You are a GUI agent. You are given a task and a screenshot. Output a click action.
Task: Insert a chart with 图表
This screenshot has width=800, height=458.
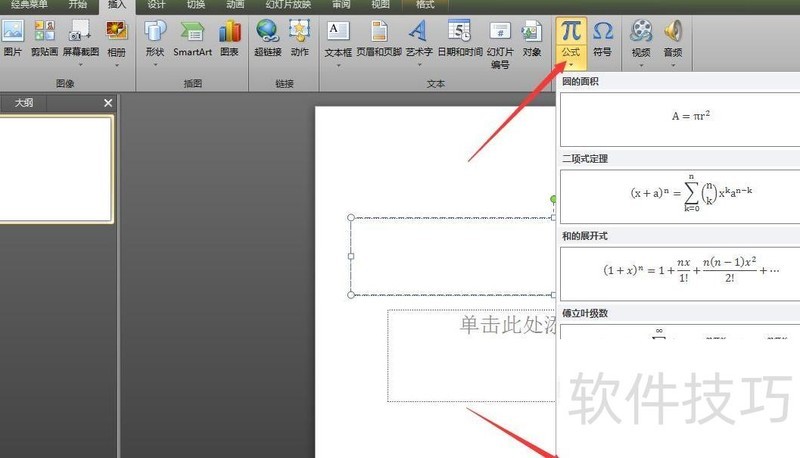click(230, 31)
